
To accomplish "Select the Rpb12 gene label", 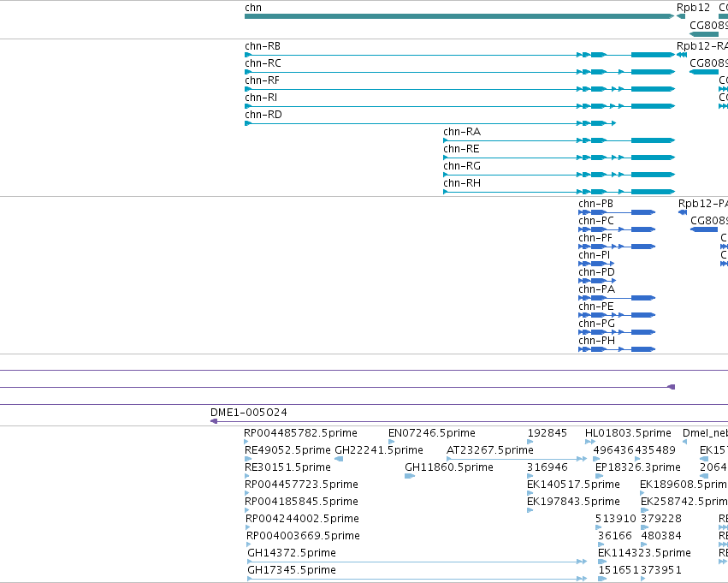I will pos(693,8).
